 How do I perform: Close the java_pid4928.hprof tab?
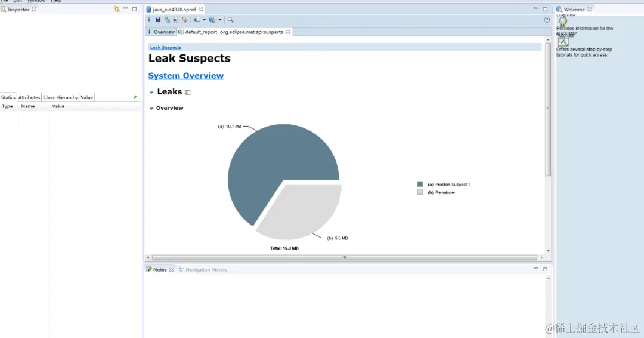tap(200, 9)
